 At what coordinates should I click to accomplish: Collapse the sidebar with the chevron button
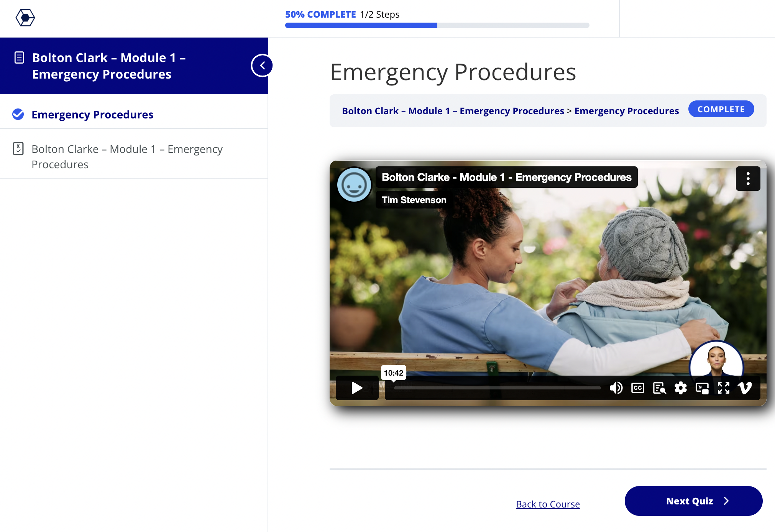(262, 66)
